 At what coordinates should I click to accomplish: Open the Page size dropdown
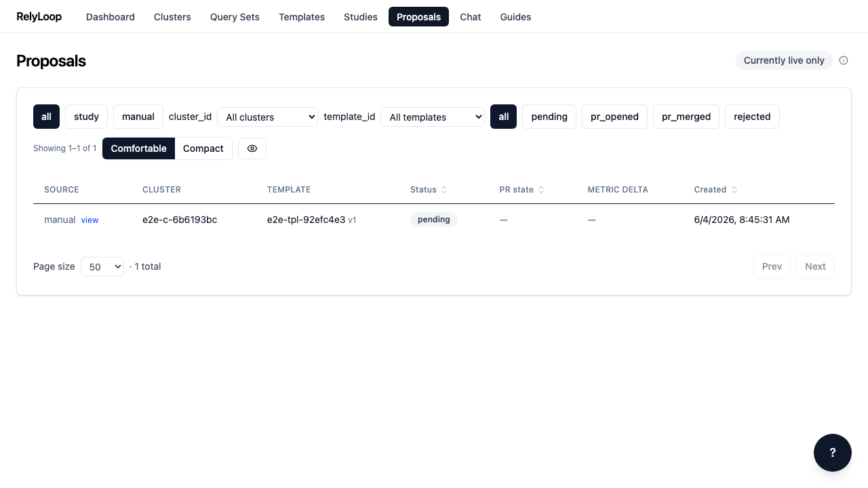click(x=102, y=266)
